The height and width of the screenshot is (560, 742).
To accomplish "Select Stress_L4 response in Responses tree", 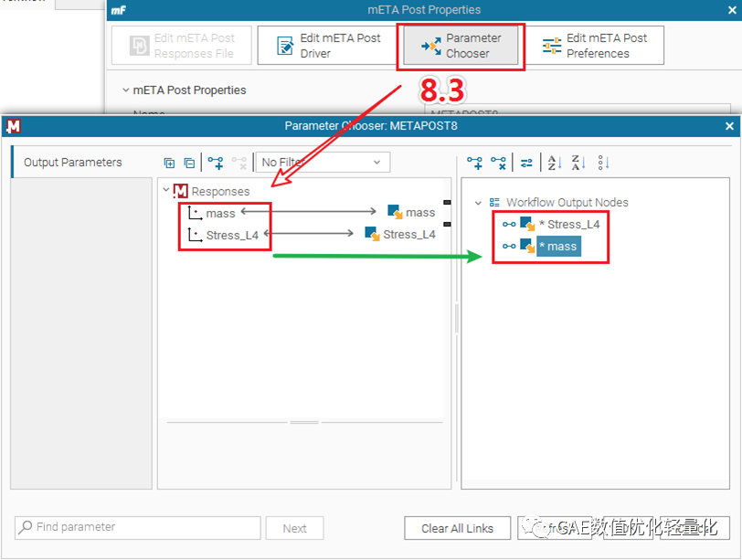I will 232,235.
